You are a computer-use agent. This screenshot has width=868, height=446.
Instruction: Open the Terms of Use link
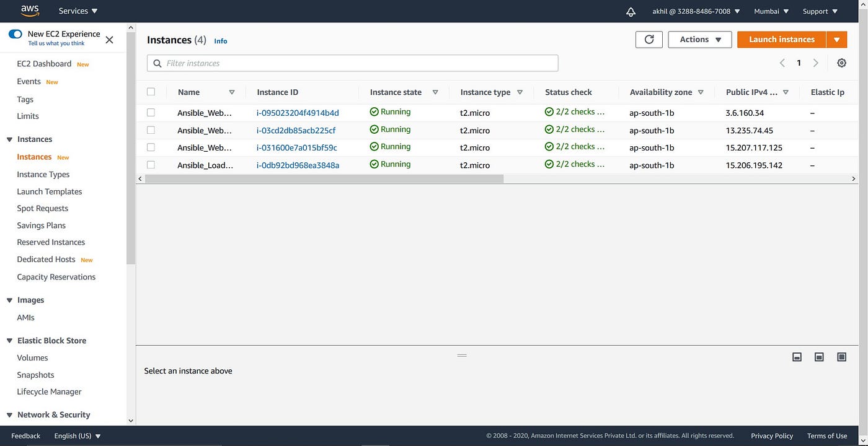click(827, 436)
